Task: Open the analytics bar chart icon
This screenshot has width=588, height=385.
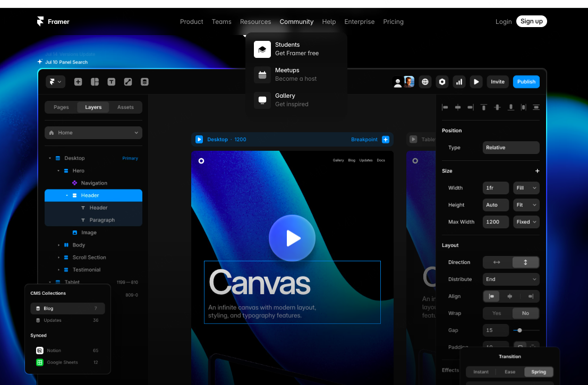Action: tap(459, 82)
